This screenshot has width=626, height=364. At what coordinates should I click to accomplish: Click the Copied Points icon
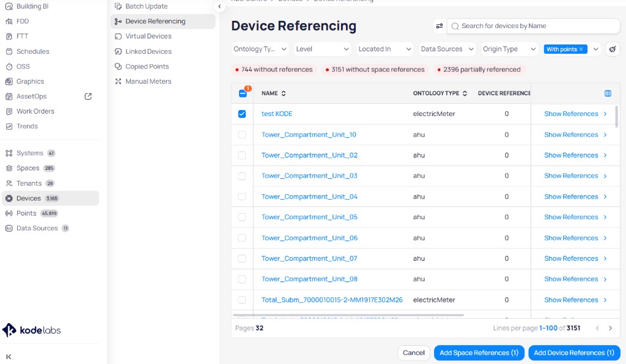[118, 67]
